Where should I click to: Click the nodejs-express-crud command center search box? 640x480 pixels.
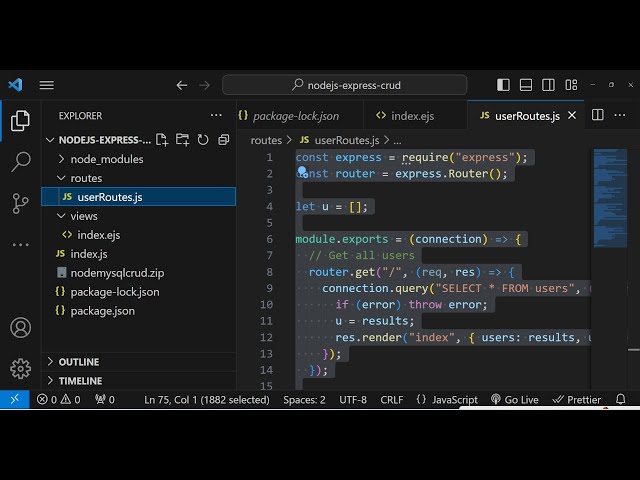tap(344, 85)
